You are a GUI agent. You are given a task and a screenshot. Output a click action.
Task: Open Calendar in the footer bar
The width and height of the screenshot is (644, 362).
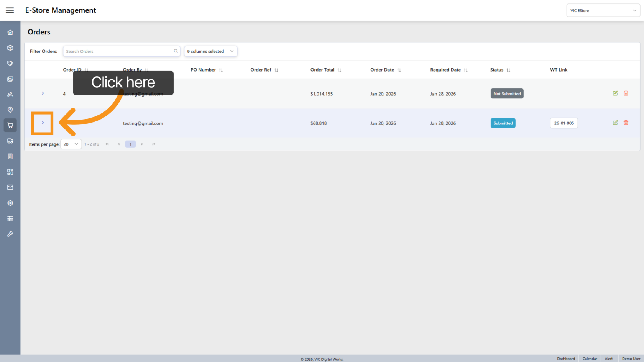[590, 359]
